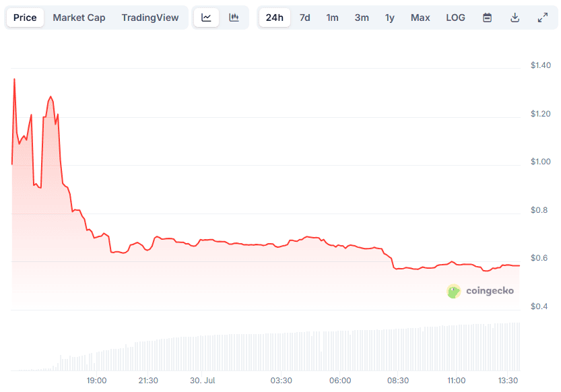Enable the 24h time range
The image size is (561, 392).
pos(274,18)
